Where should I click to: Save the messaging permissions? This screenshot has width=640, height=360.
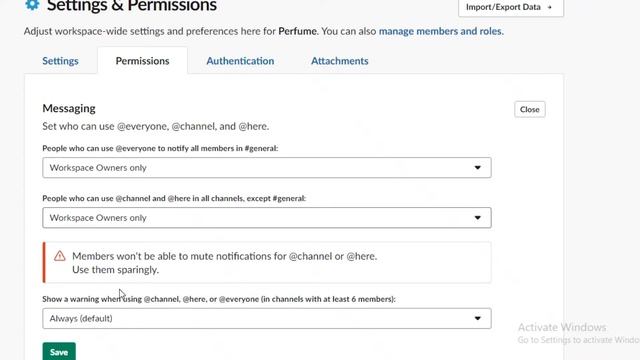point(59,351)
